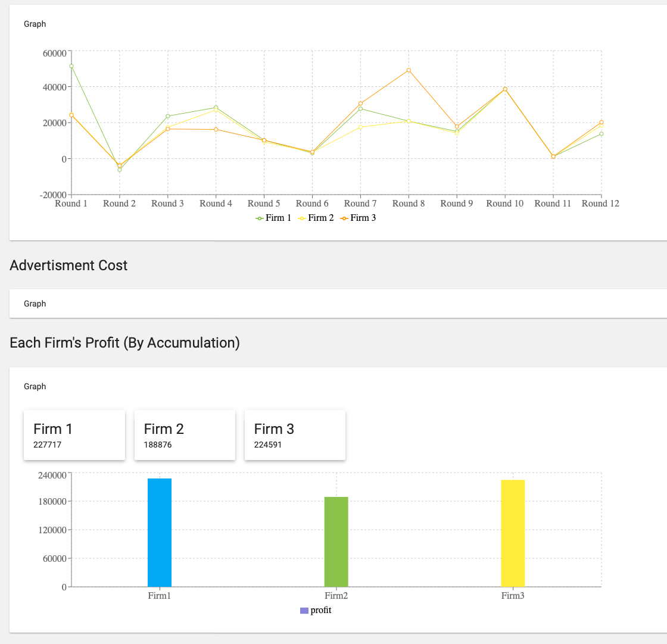Open the Firm 2 card showing 188876
667x644 pixels.
coord(185,435)
